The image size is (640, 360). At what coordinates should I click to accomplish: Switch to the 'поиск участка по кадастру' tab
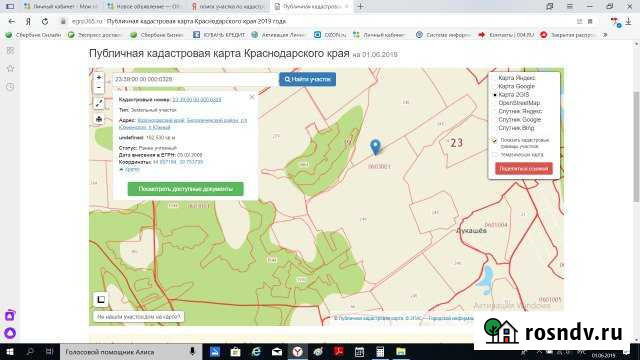[229, 7]
